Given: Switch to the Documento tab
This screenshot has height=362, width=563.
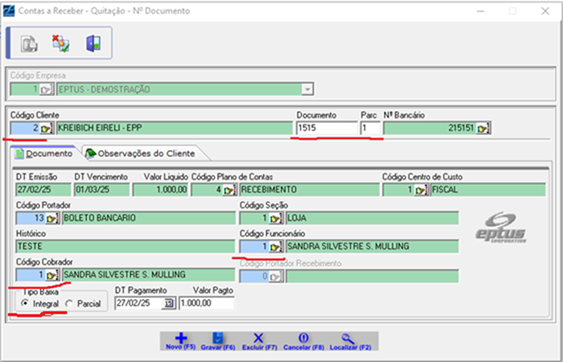Looking at the screenshot, I should point(43,154).
